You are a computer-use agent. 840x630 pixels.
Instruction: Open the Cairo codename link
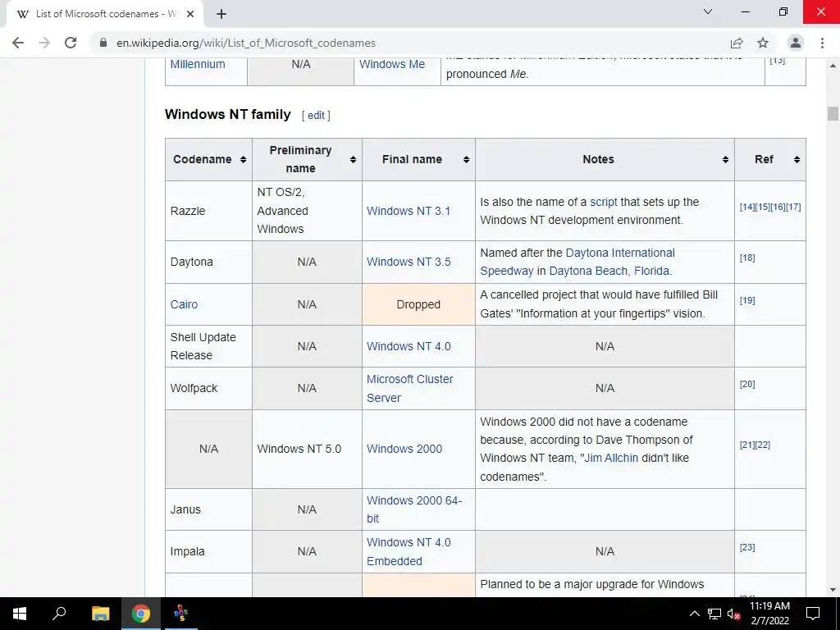[x=184, y=304]
